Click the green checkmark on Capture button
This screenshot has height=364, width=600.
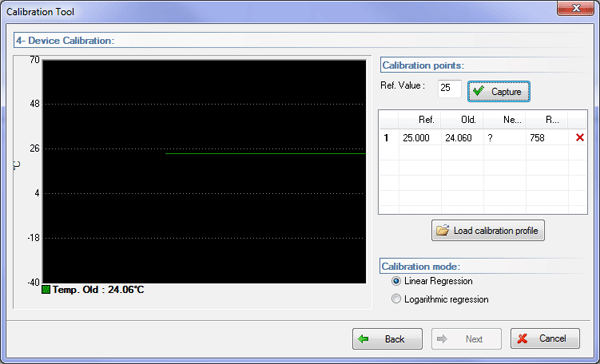pos(478,91)
